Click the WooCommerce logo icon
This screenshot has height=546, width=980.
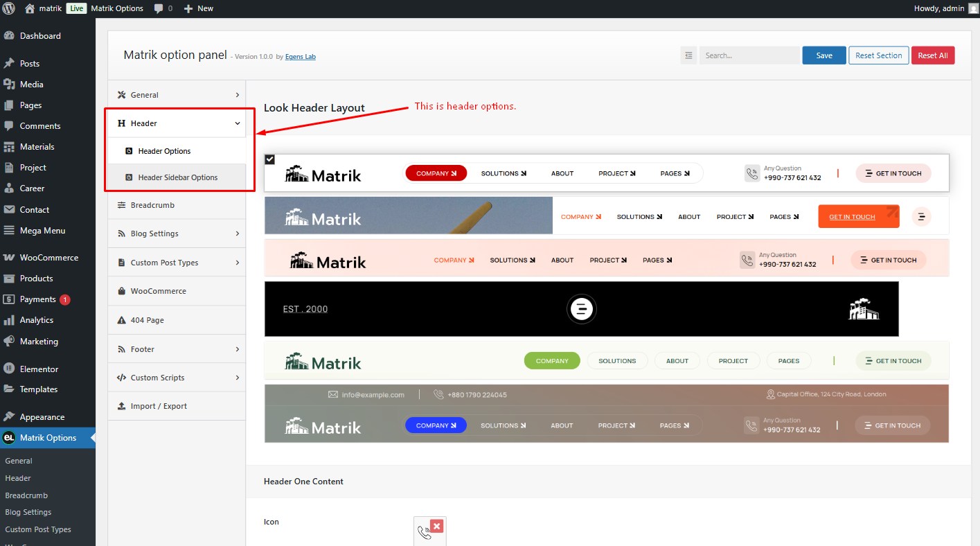[9, 257]
